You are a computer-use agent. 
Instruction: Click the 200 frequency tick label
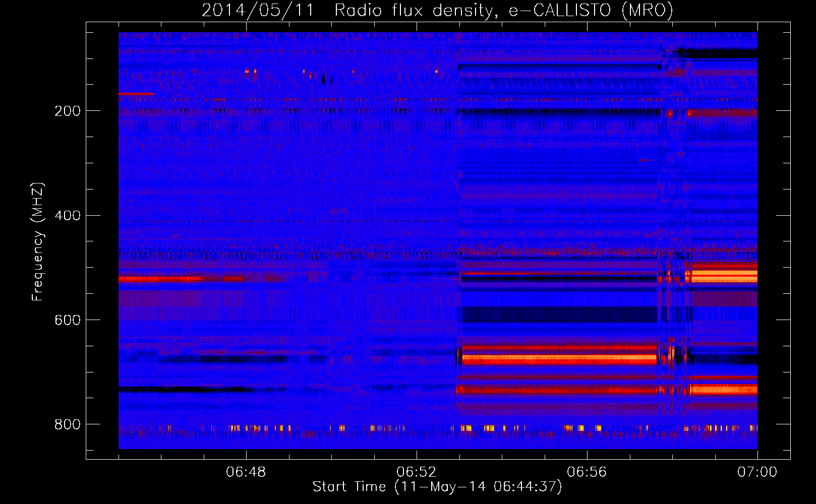(68, 111)
